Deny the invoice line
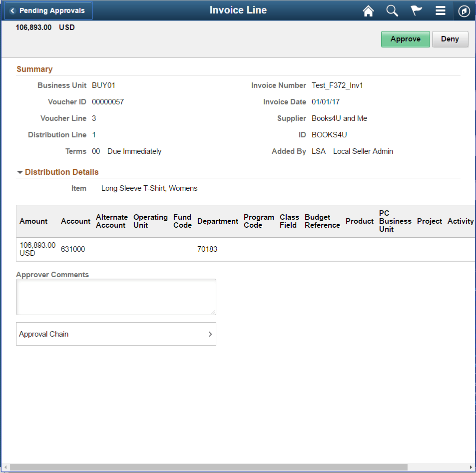Image resolution: width=476 pixels, height=473 pixels. click(450, 38)
